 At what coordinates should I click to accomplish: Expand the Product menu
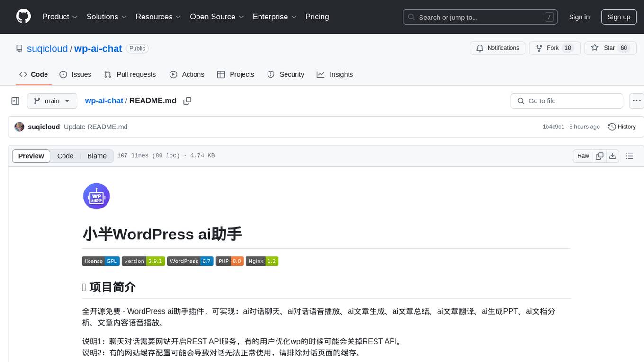60,17
